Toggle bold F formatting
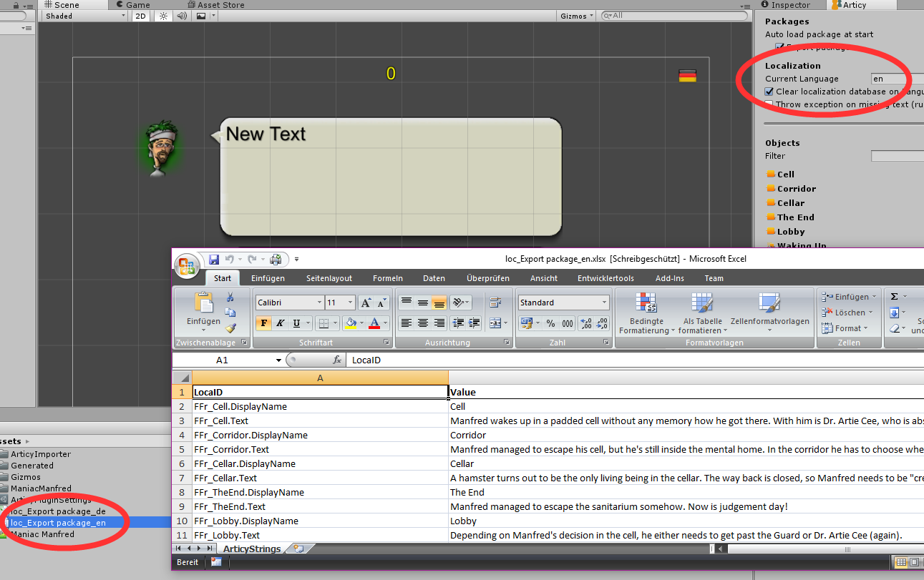Viewport: 924px width, 580px height. (264, 323)
